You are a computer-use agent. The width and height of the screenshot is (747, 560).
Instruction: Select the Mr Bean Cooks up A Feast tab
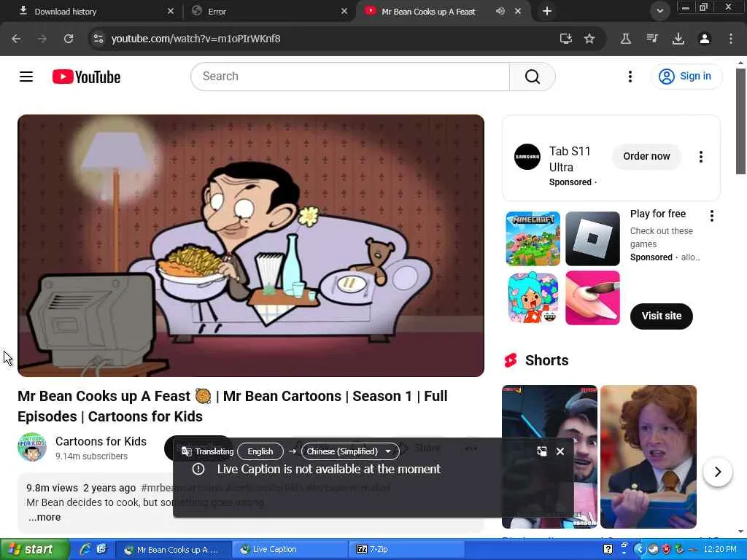tap(428, 12)
